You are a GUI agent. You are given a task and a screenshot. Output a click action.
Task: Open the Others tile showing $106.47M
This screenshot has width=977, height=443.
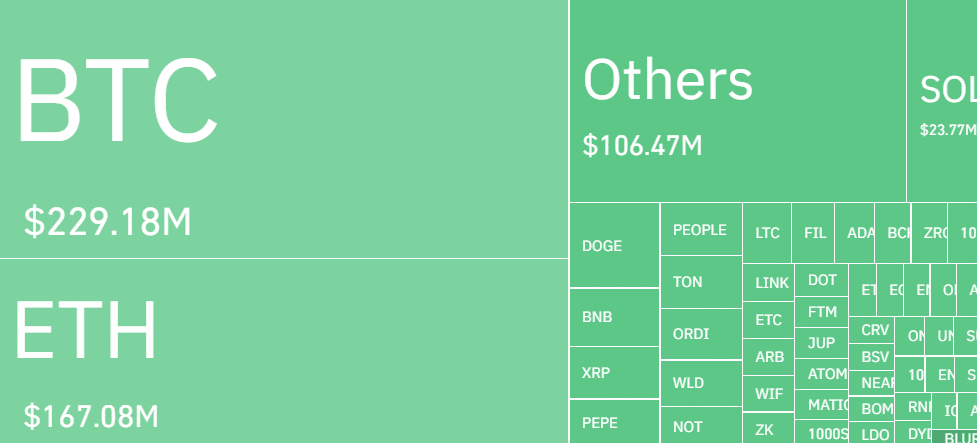(738, 101)
